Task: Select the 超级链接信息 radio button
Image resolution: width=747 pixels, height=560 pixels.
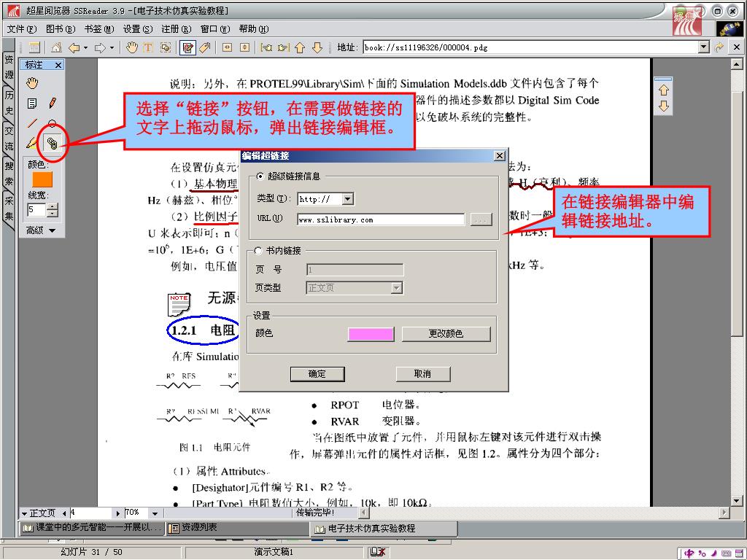Action: 260,176
